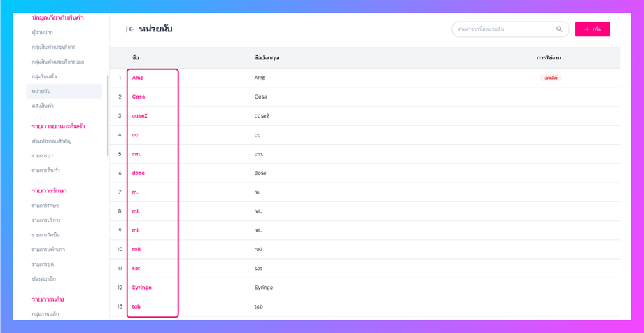The height and width of the screenshot is (333, 644).
Task: Focus the unit name search field
Action: (504, 29)
